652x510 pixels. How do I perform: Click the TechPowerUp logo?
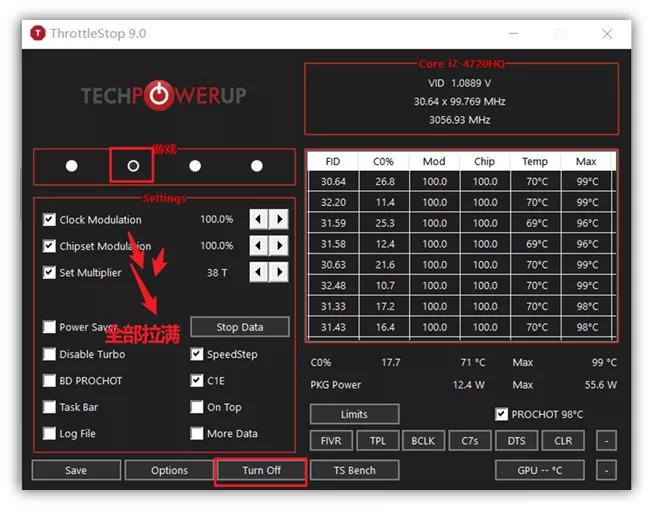pyautogui.click(x=163, y=95)
